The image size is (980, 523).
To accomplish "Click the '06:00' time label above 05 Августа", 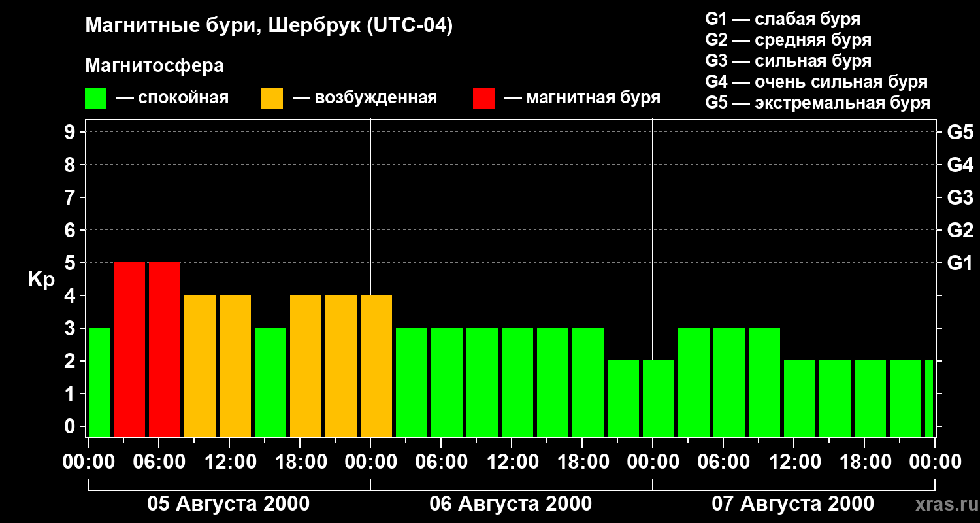I will coord(159,462).
